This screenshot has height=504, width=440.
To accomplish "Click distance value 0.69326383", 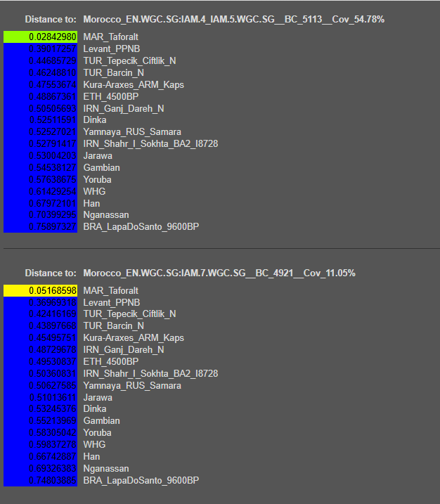I will 40,468.
